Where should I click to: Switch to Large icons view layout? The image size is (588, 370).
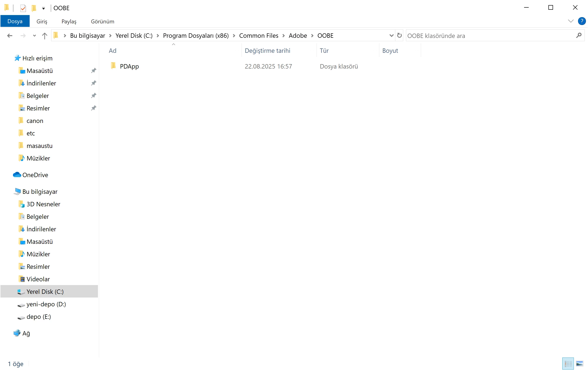tap(579, 364)
